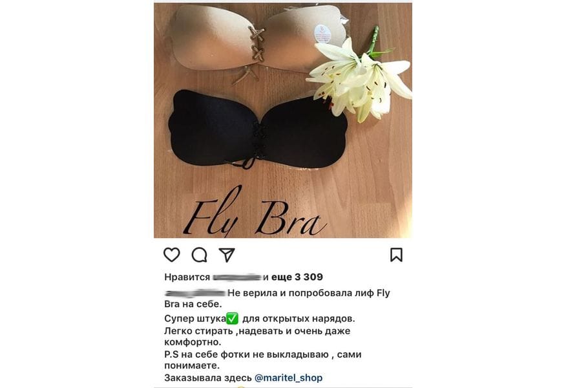Screen dimensions: 588x388
Task: Click the green checkmark emoji in the caption
Action: pyautogui.click(x=232, y=319)
